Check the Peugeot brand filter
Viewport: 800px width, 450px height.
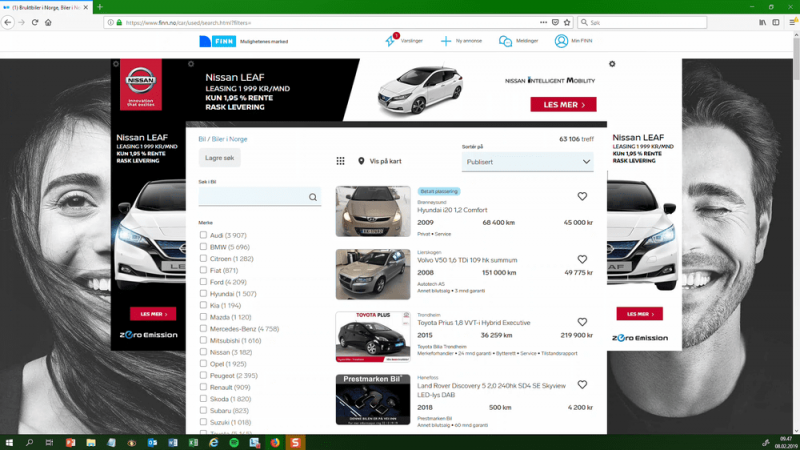tap(203, 375)
